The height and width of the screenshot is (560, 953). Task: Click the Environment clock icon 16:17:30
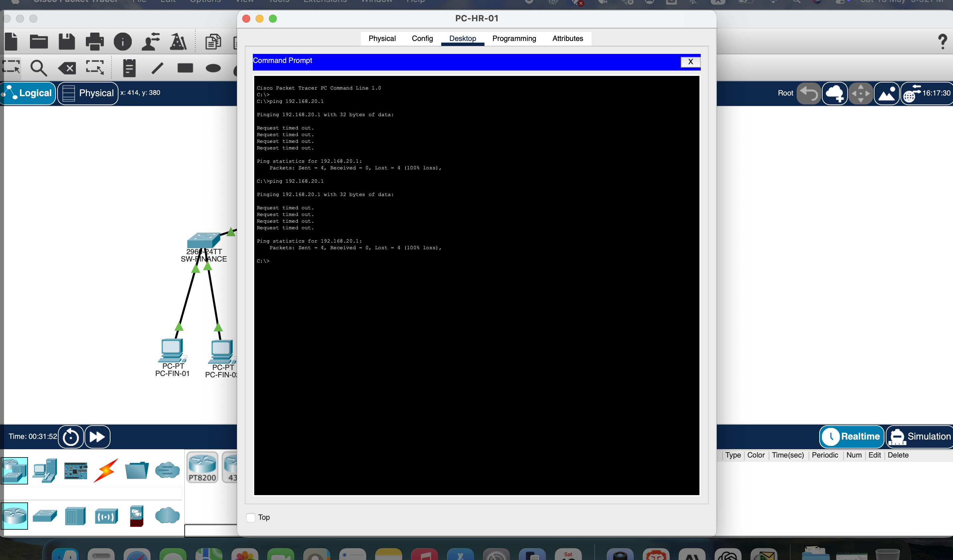(x=926, y=93)
